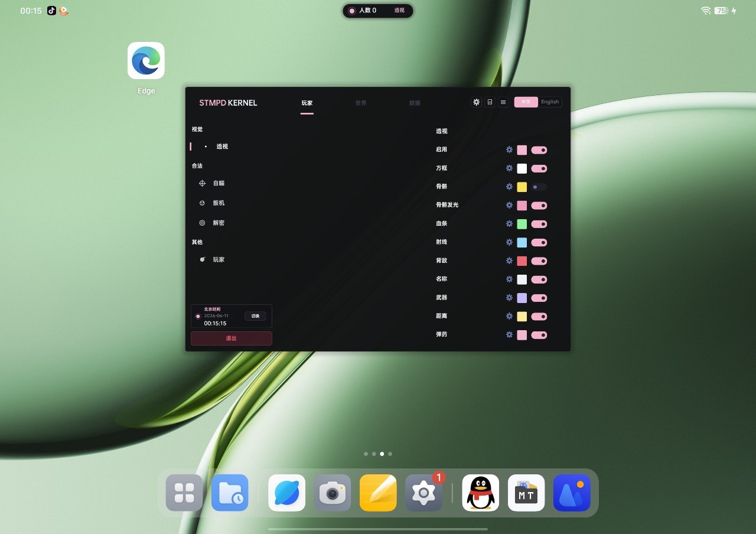This screenshot has width=756, height=534.
Task: Enable the 骨骼 toggle
Action: pyautogui.click(x=539, y=187)
